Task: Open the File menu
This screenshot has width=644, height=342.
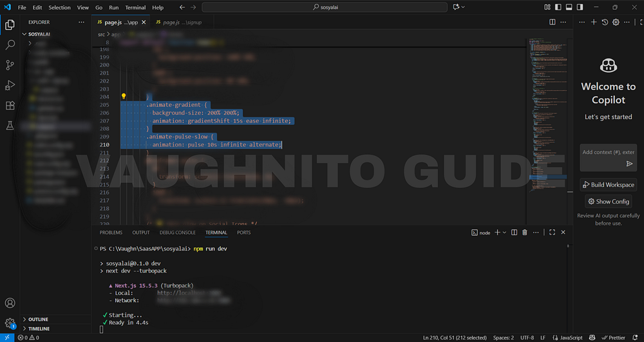Action: pyautogui.click(x=22, y=7)
